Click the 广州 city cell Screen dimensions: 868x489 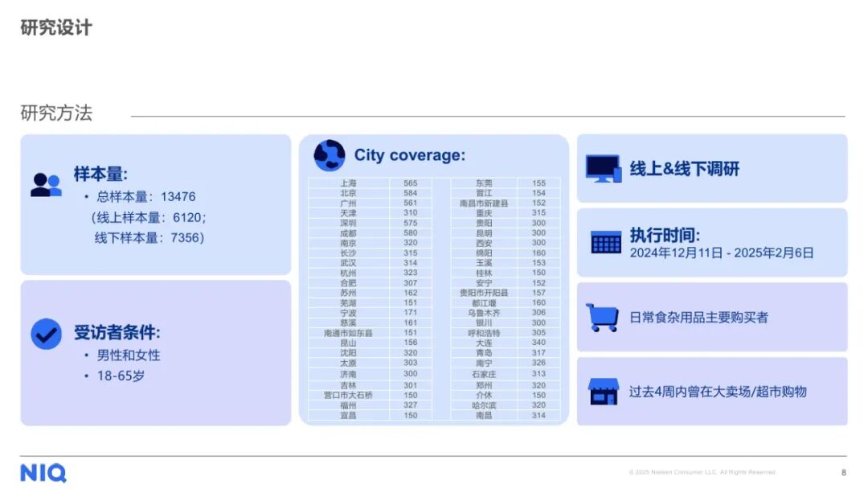point(348,203)
